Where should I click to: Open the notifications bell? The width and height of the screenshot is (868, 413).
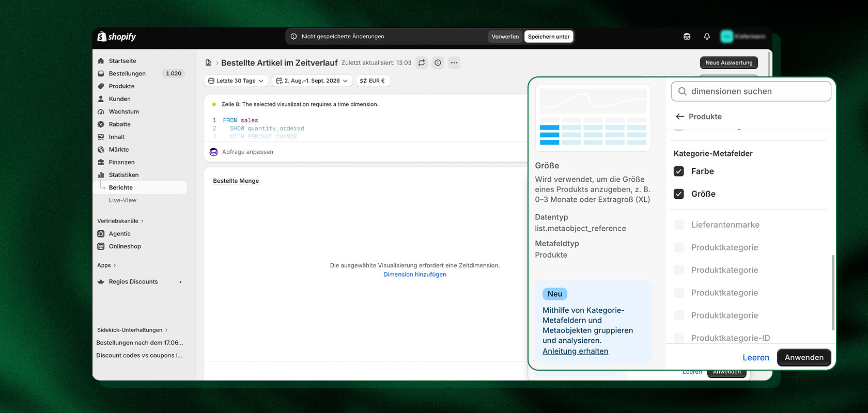click(x=707, y=37)
